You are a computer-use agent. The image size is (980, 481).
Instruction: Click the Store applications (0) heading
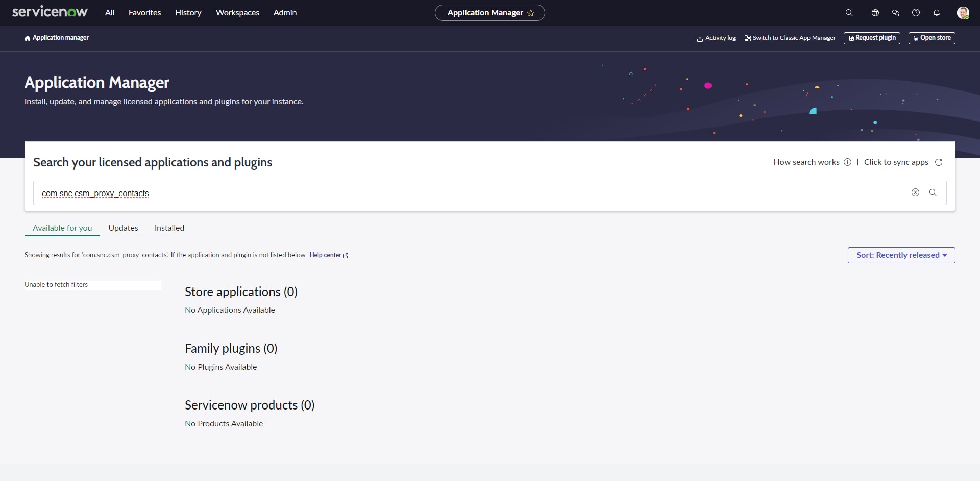pyautogui.click(x=241, y=292)
